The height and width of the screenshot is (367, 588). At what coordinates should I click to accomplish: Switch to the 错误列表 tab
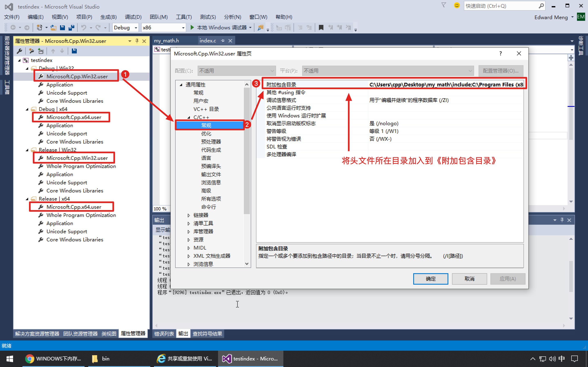[164, 334]
